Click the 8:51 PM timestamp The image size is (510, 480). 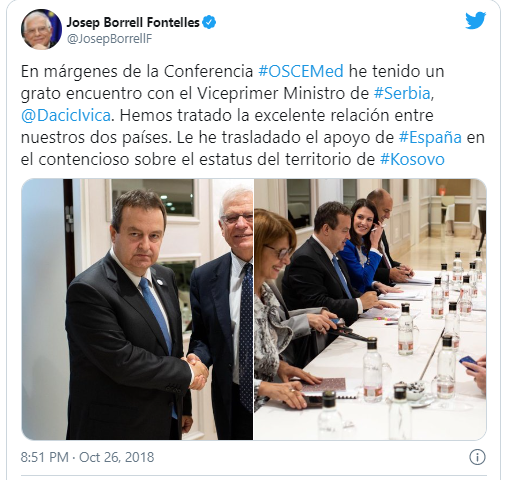pos(44,457)
